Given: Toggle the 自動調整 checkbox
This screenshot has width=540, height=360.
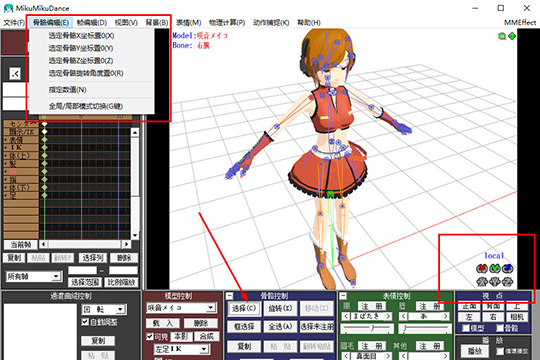Looking at the screenshot, I should coord(85,321).
